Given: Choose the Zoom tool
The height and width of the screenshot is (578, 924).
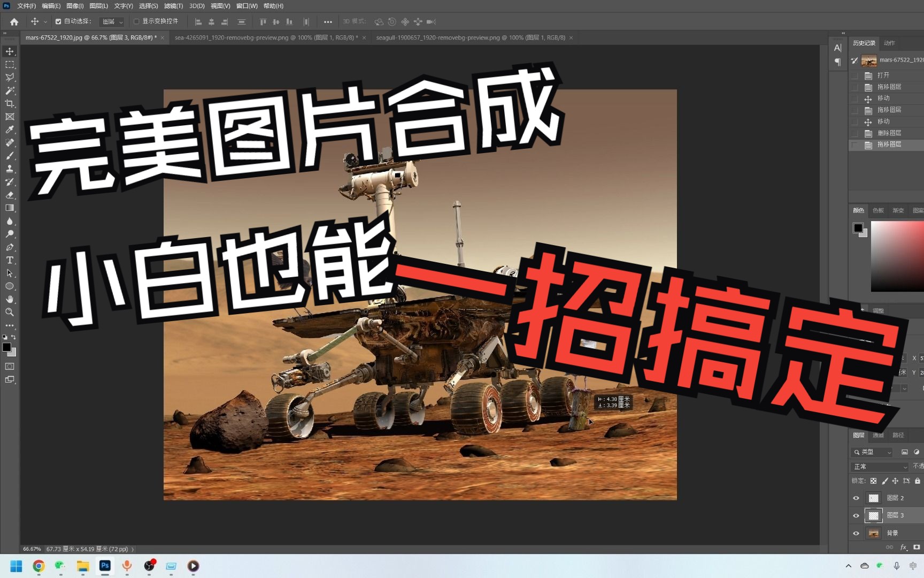Looking at the screenshot, I should click(x=10, y=313).
